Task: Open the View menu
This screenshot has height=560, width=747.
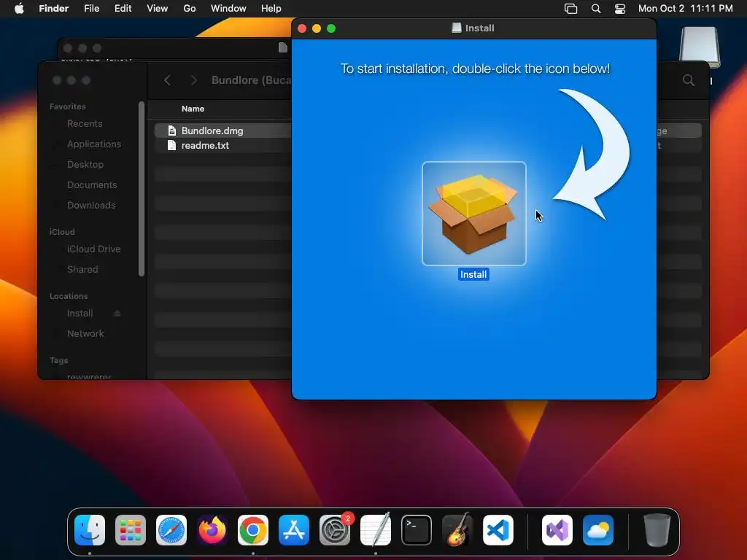Action: 158,9
